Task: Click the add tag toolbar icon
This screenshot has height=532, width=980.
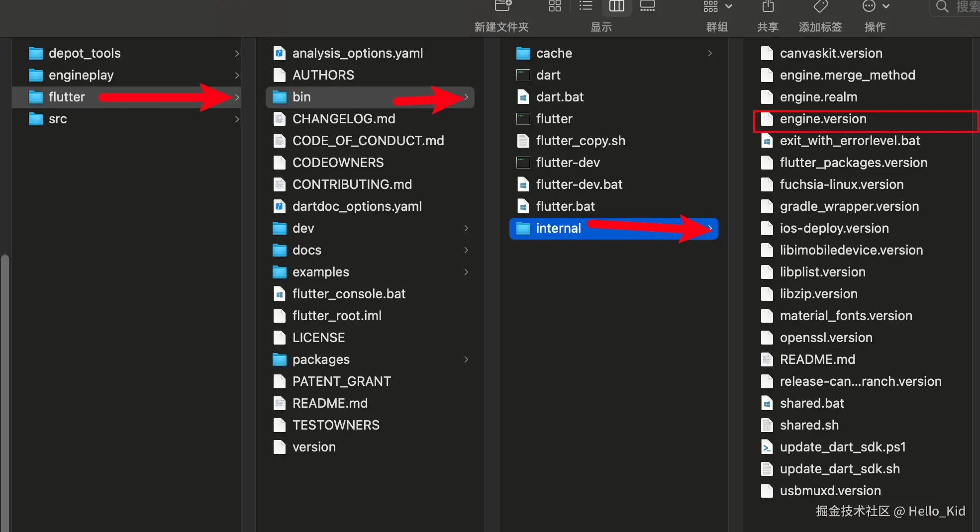Action: (x=820, y=6)
